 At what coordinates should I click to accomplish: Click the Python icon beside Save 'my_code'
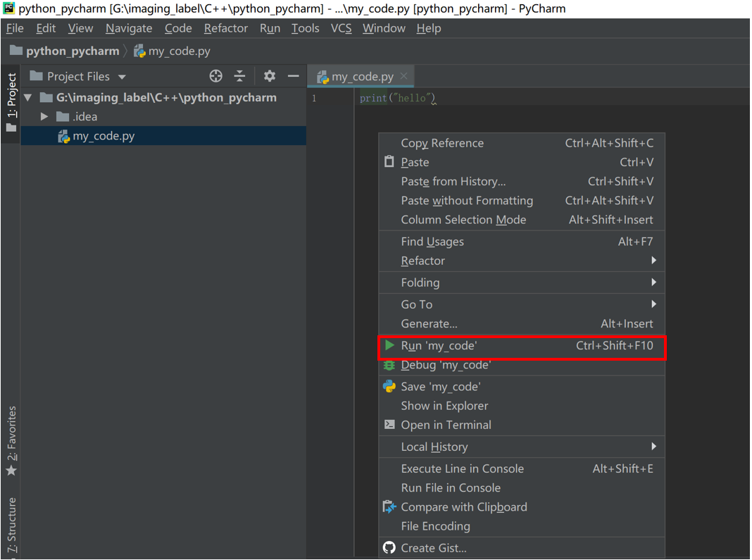point(389,386)
